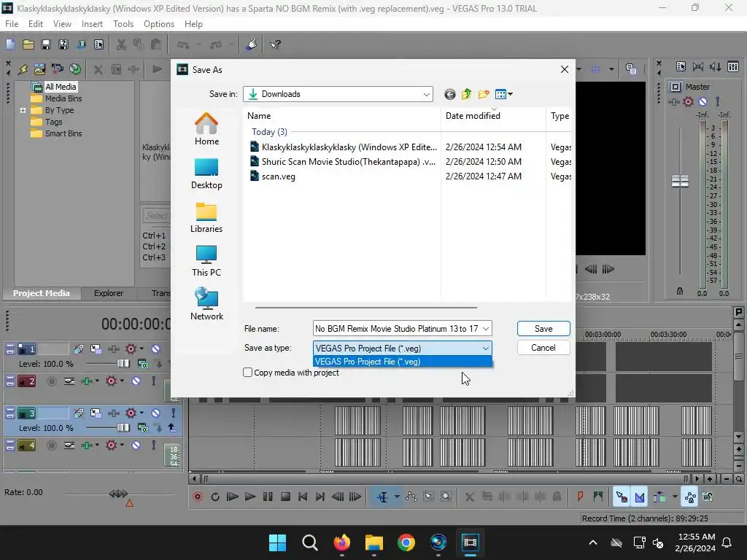The width and height of the screenshot is (747, 560).
Task: Open Libraries location in Save As sidebar
Action: (x=206, y=217)
